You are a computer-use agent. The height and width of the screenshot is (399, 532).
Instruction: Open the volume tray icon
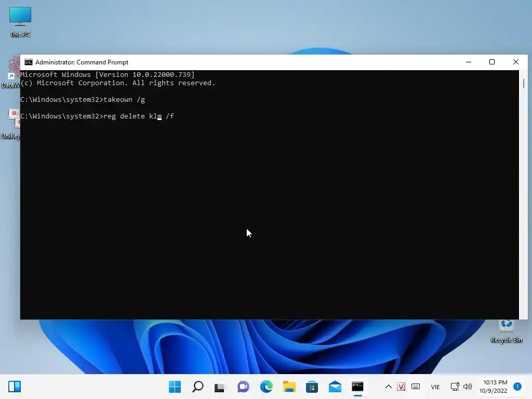point(468,387)
